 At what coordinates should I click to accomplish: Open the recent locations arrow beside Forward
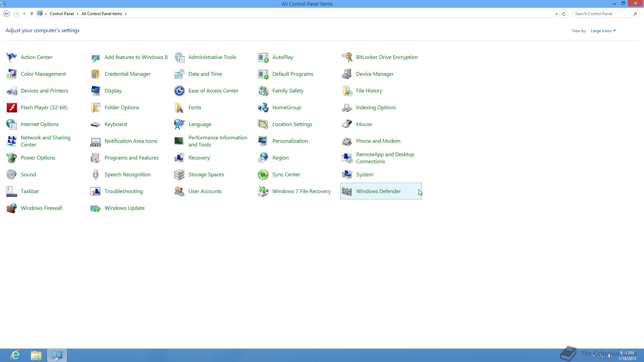[x=24, y=14]
